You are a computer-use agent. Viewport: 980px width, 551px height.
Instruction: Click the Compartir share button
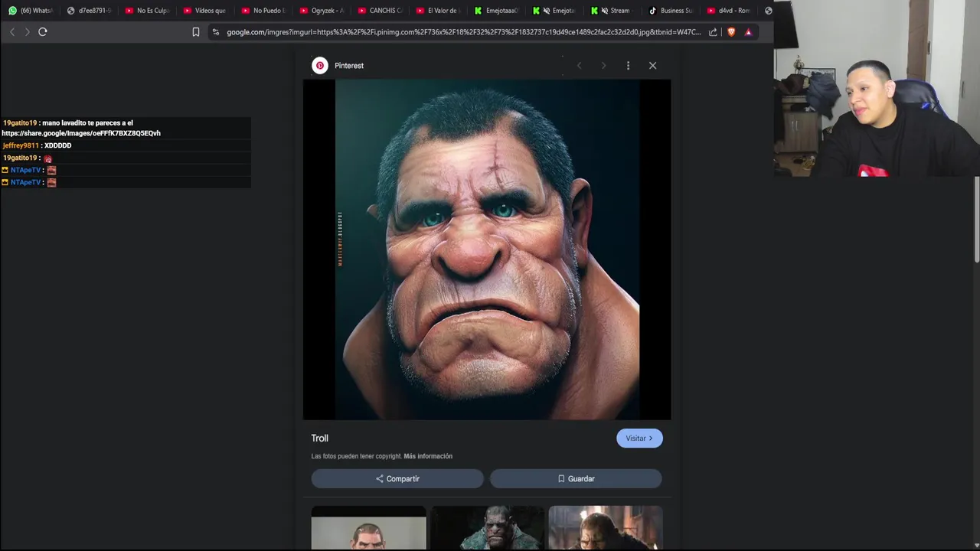pyautogui.click(x=397, y=479)
